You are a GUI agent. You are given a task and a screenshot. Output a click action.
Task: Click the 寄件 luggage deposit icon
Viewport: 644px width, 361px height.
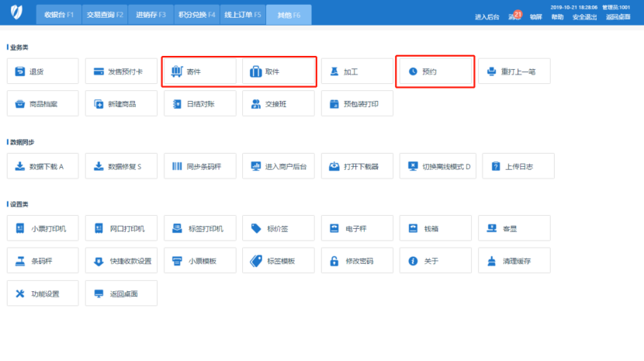click(x=175, y=71)
